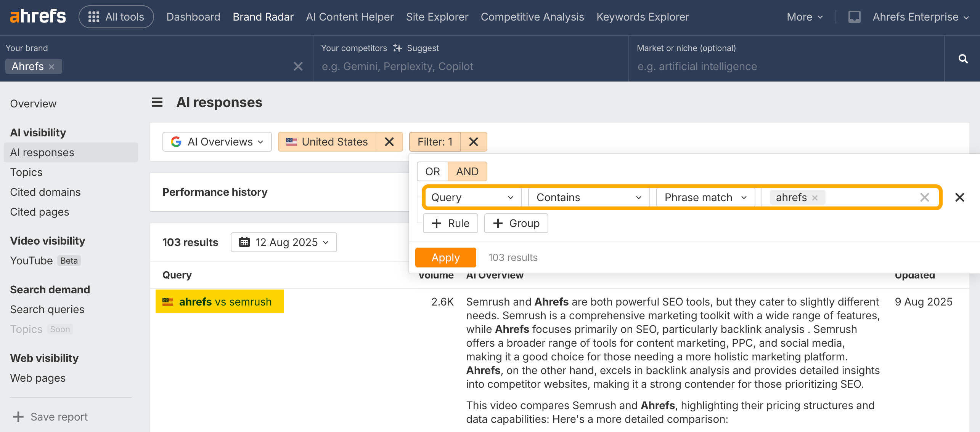The image size is (980, 432).
Task: Click the Ahrefs logo
Action: [x=38, y=17]
